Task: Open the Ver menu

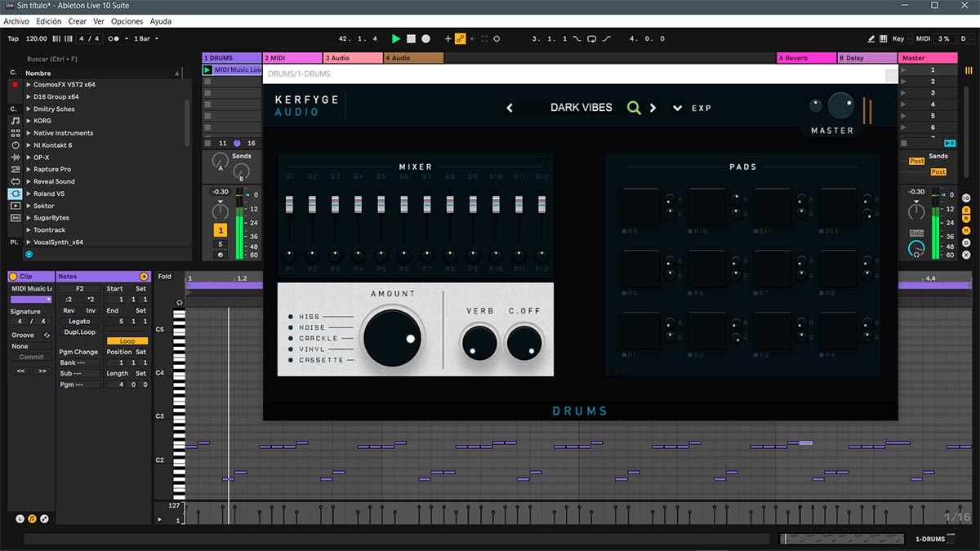Action: point(99,21)
